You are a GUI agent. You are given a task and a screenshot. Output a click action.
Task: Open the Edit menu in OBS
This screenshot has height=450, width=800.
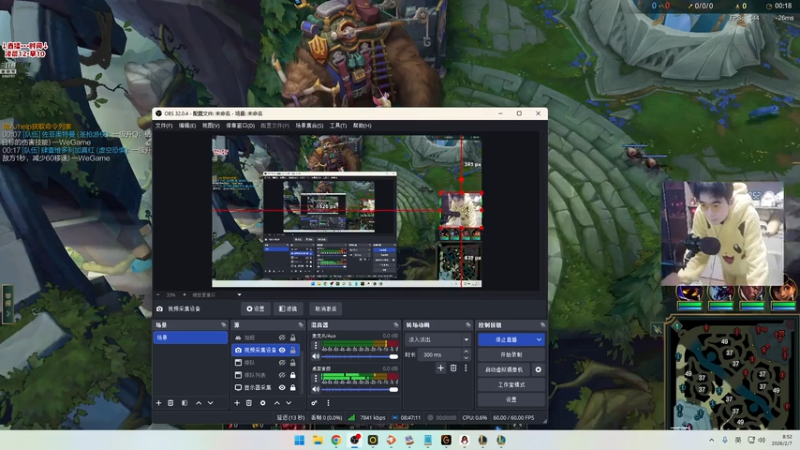187,126
